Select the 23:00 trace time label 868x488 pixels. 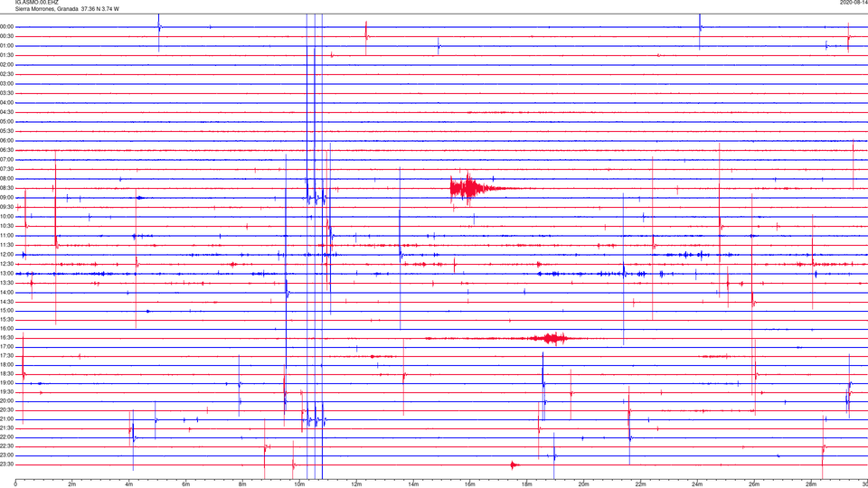[x=7, y=455]
